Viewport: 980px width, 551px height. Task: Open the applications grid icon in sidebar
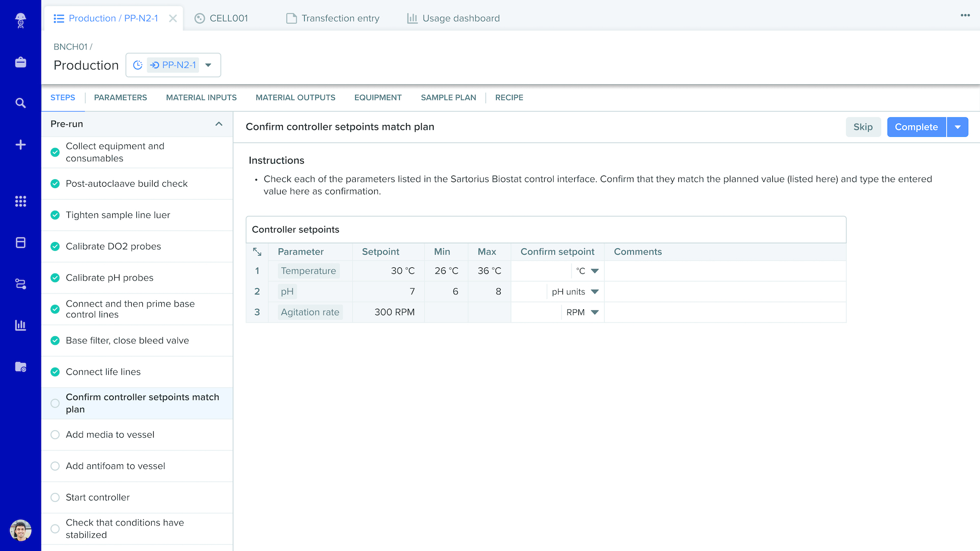20,201
